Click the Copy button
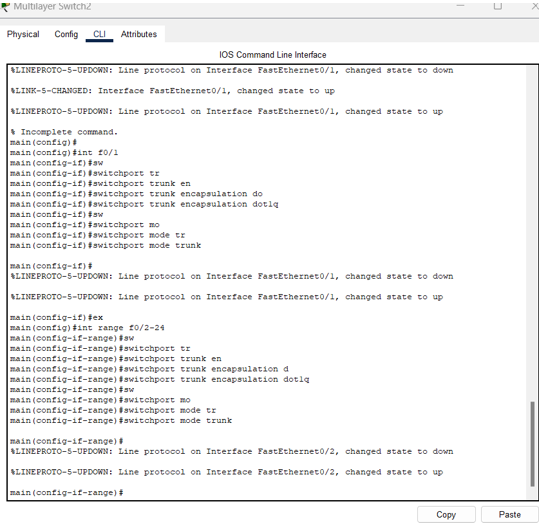The width and height of the screenshot is (545, 528). coord(446,514)
